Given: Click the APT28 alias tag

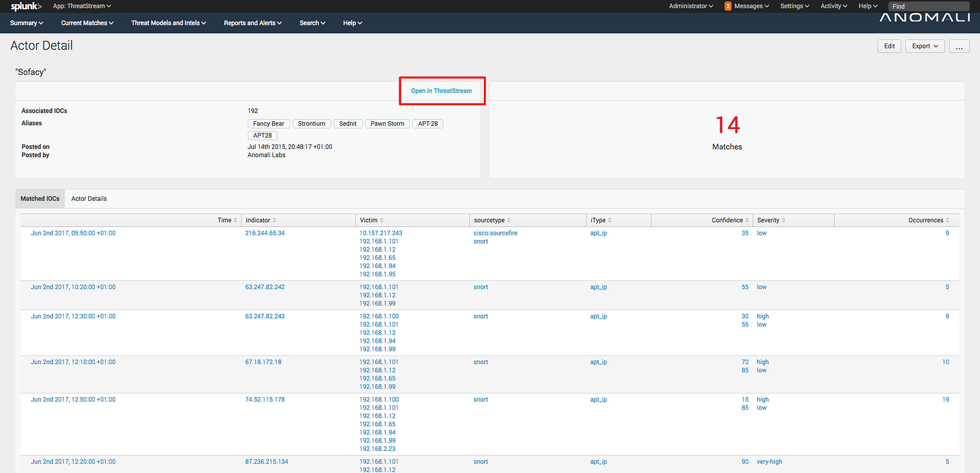Looking at the screenshot, I should (263, 136).
